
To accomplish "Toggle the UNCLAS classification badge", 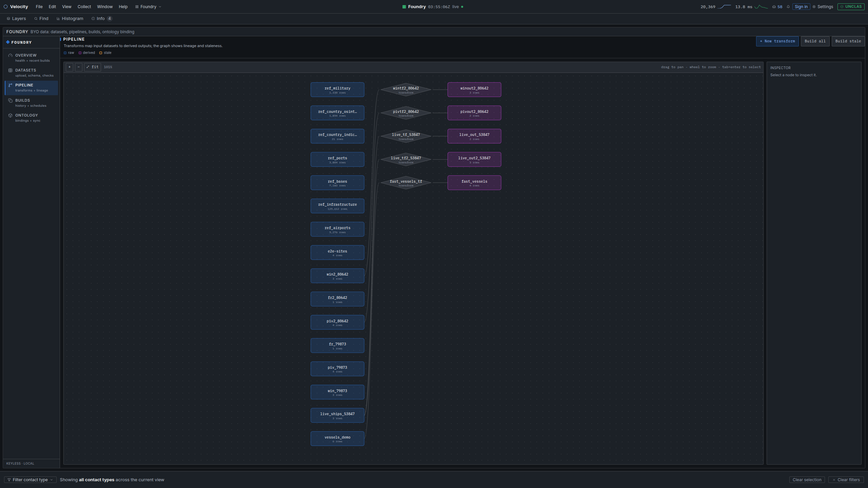I will 851,7.
